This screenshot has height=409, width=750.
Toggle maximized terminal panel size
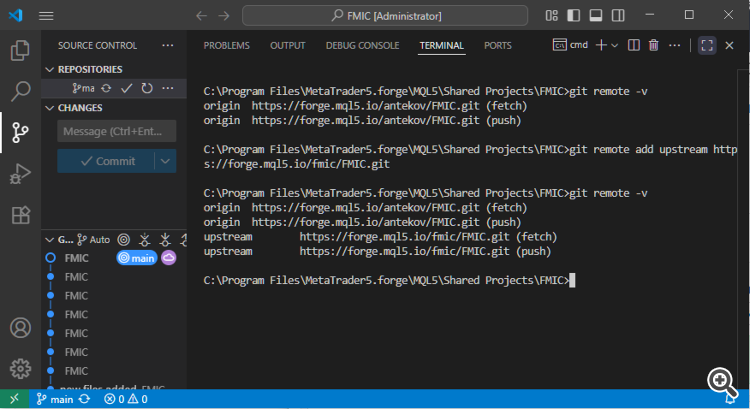tap(707, 45)
